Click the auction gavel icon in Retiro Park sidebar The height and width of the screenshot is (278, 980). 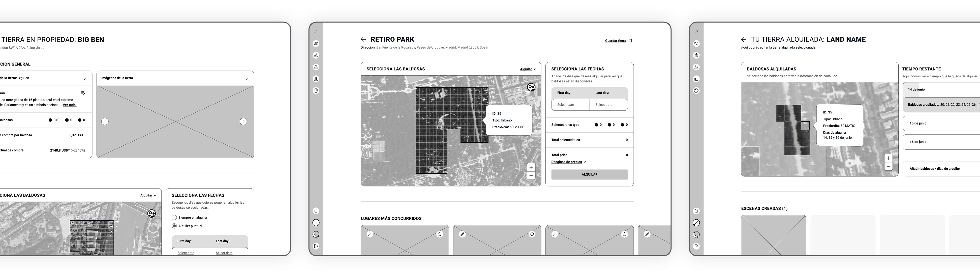[316, 55]
